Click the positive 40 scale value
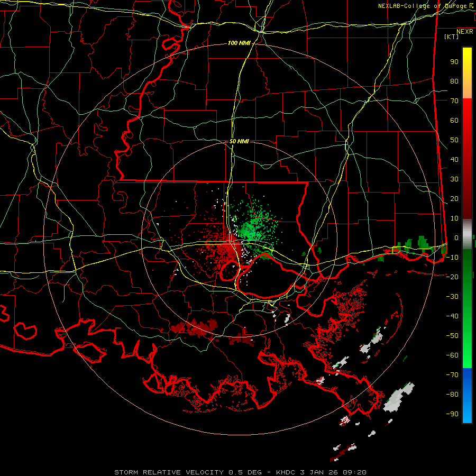 tap(454, 159)
